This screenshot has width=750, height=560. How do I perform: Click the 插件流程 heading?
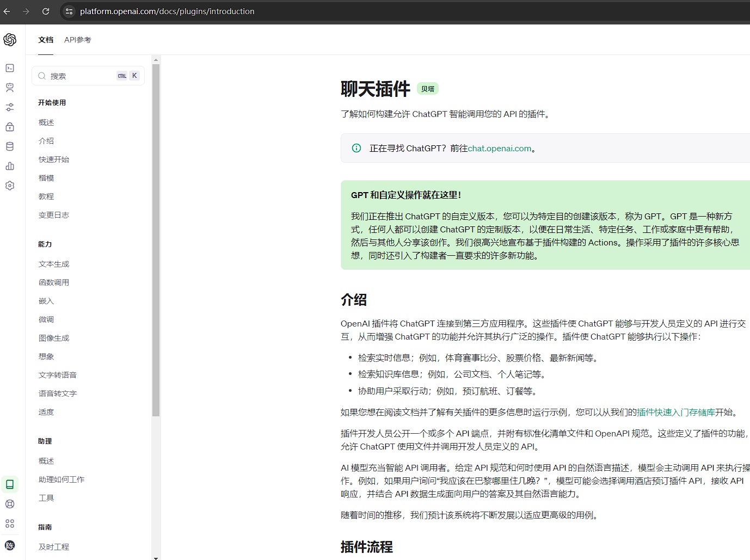[x=367, y=547]
